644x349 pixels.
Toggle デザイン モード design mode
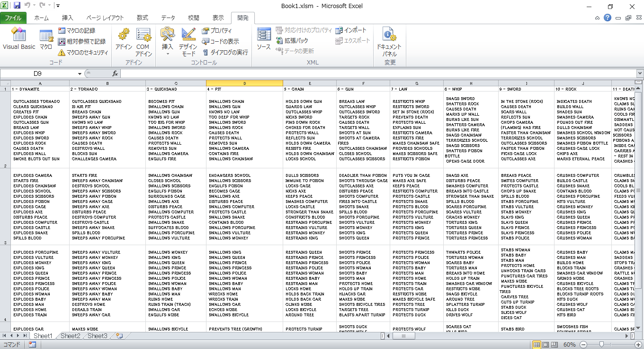[188, 42]
